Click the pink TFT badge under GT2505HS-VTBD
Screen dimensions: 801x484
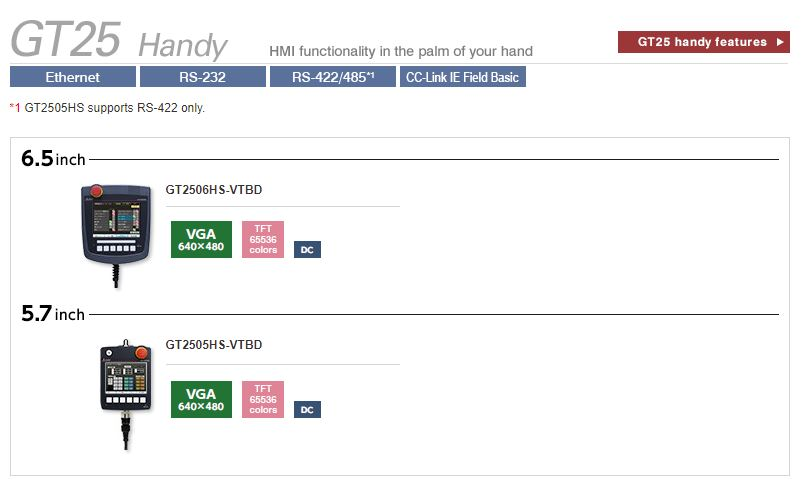263,399
